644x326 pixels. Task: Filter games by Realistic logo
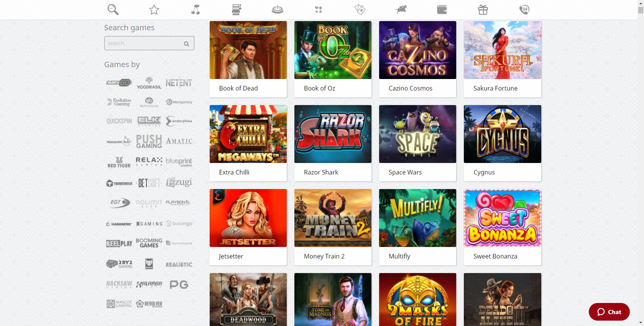[x=179, y=265]
